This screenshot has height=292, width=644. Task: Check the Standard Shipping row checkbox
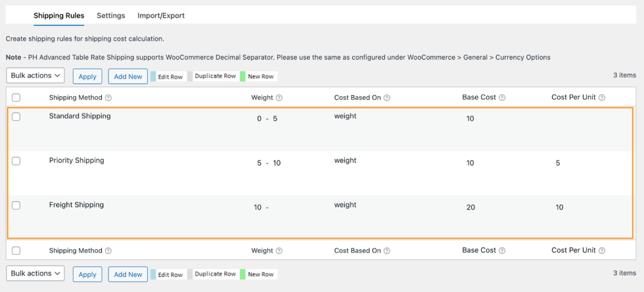16,117
